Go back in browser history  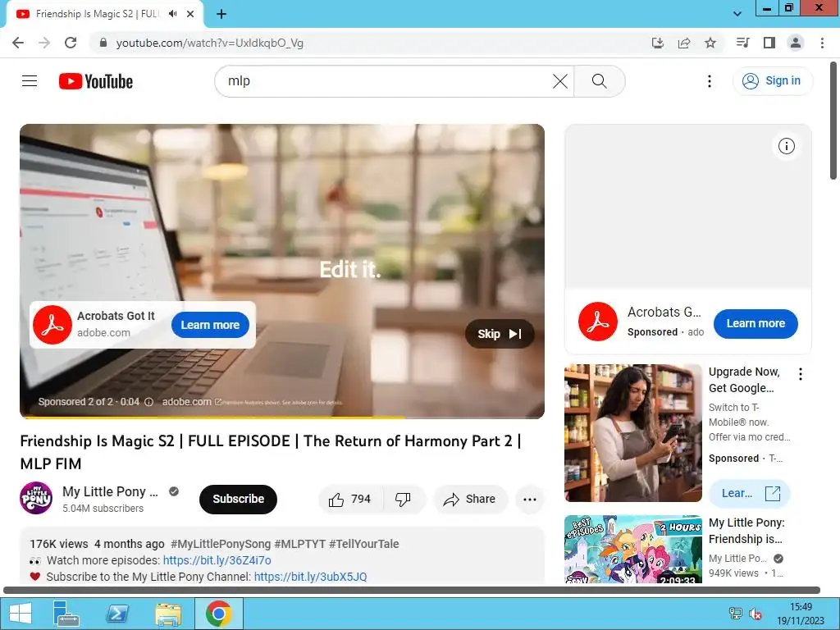pos(18,43)
